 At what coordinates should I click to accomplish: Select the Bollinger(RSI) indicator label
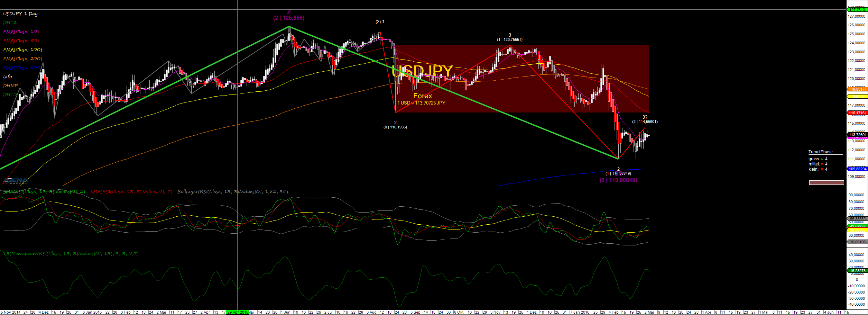[233, 192]
